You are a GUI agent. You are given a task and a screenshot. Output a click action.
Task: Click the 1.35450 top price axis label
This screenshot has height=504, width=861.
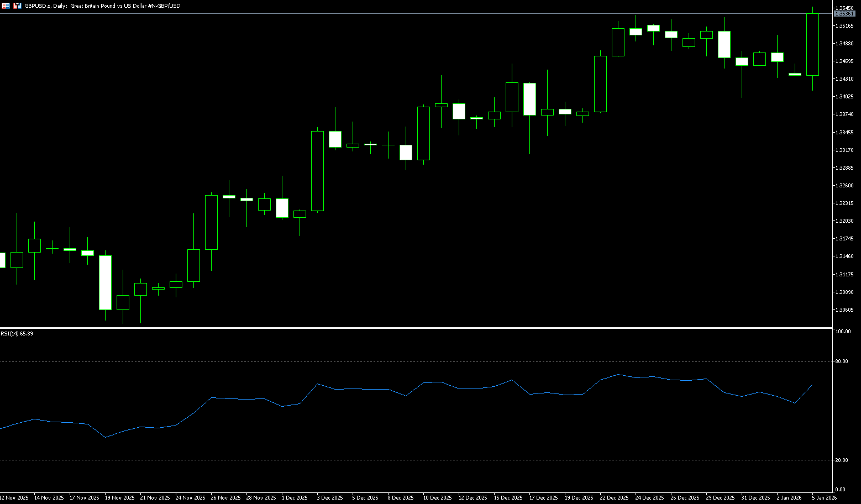(x=844, y=8)
